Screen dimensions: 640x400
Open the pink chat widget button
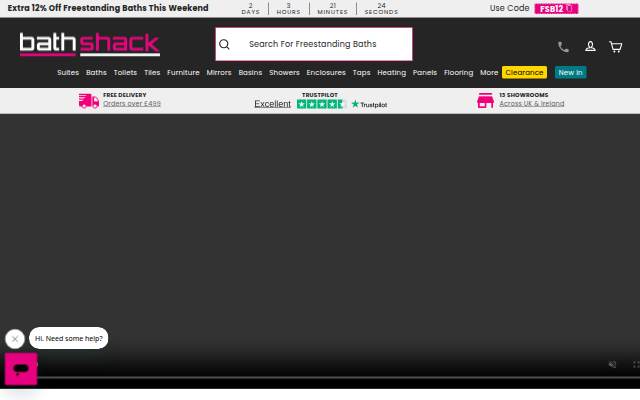pyautogui.click(x=21, y=369)
